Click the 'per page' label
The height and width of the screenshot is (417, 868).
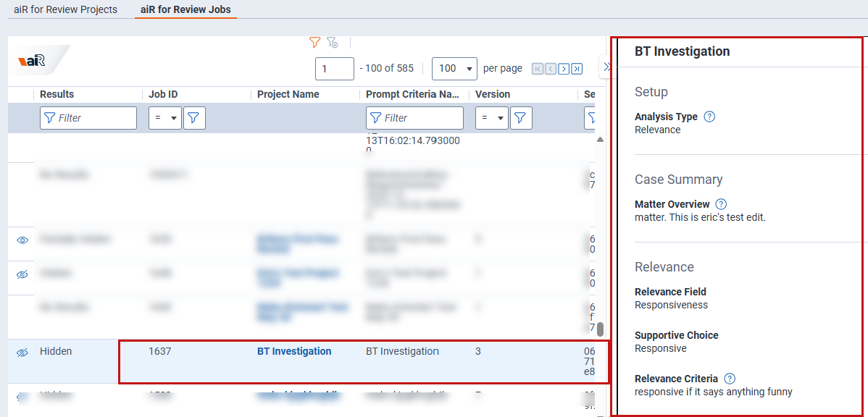click(x=503, y=69)
